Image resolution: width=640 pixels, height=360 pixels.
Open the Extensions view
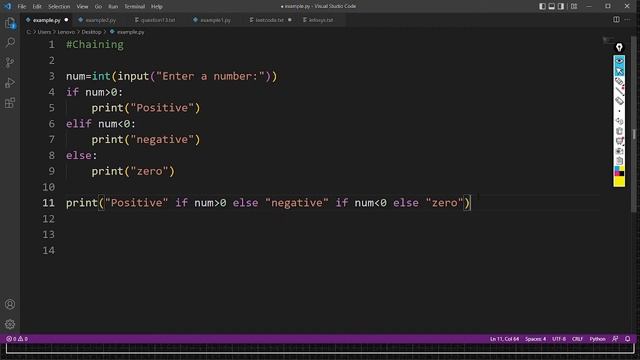click(x=10, y=102)
